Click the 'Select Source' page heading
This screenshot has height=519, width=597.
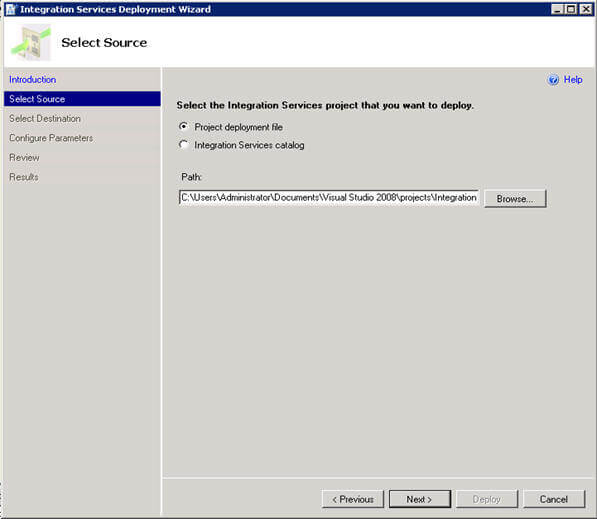click(104, 43)
